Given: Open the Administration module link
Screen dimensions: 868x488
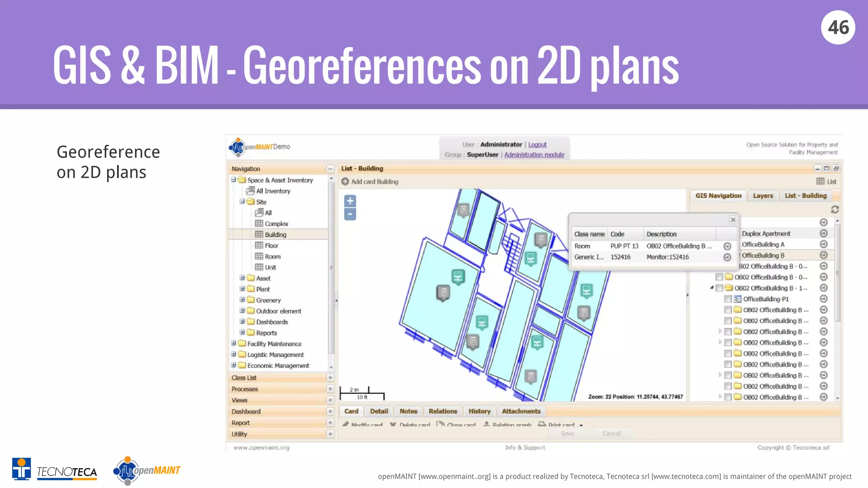Looking at the screenshot, I should pyautogui.click(x=534, y=155).
